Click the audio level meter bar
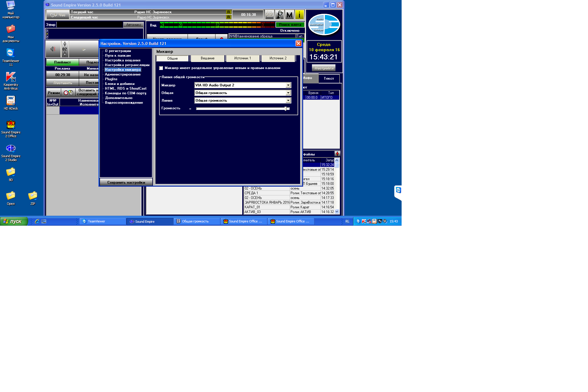This screenshot has height=392, width=588. click(x=217, y=25)
